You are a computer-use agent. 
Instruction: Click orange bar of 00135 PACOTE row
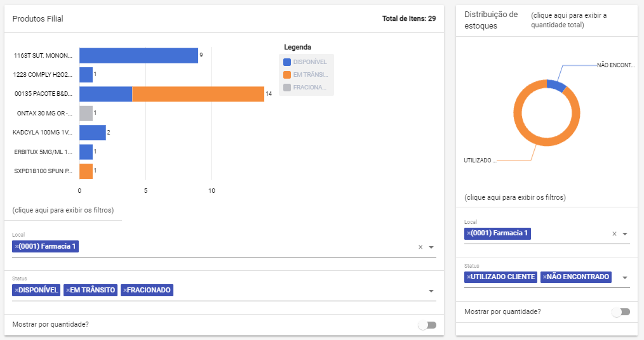(198, 94)
